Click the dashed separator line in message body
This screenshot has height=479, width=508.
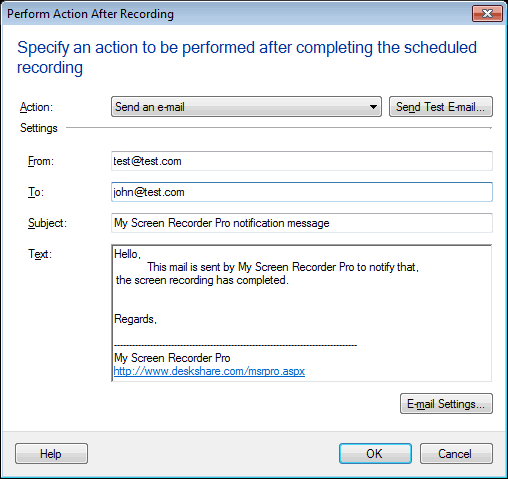pos(235,345)
